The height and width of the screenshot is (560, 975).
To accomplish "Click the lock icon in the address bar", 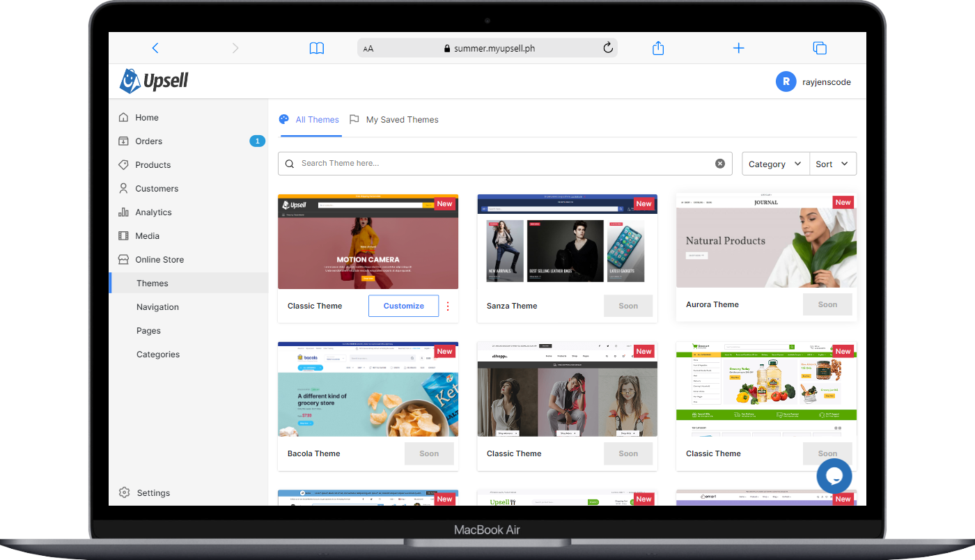I will tap(447, 49).
